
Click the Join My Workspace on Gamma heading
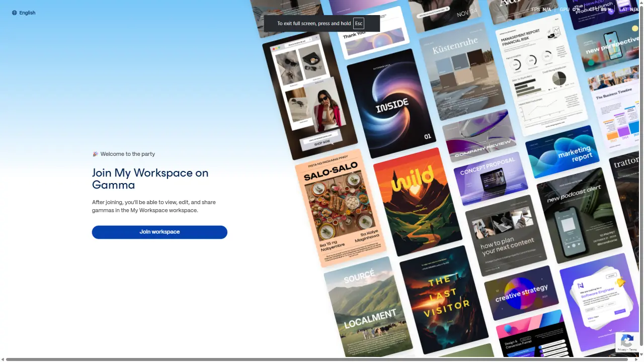pos(150,178)
